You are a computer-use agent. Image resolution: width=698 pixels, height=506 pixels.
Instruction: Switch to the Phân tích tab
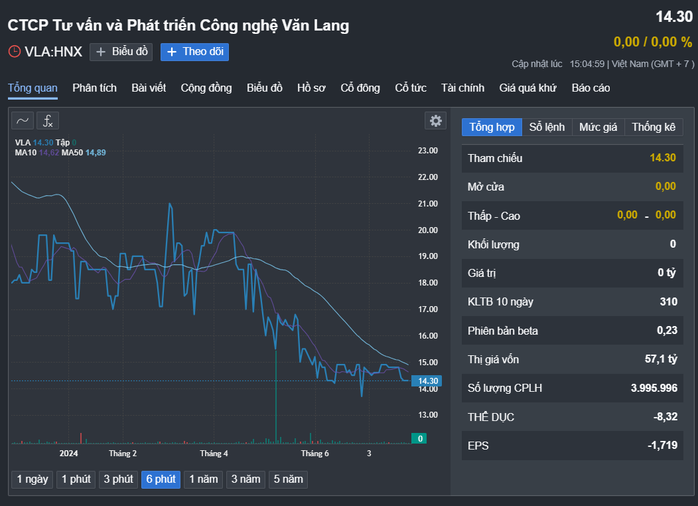pyautogui.click(x=94, y=88)
